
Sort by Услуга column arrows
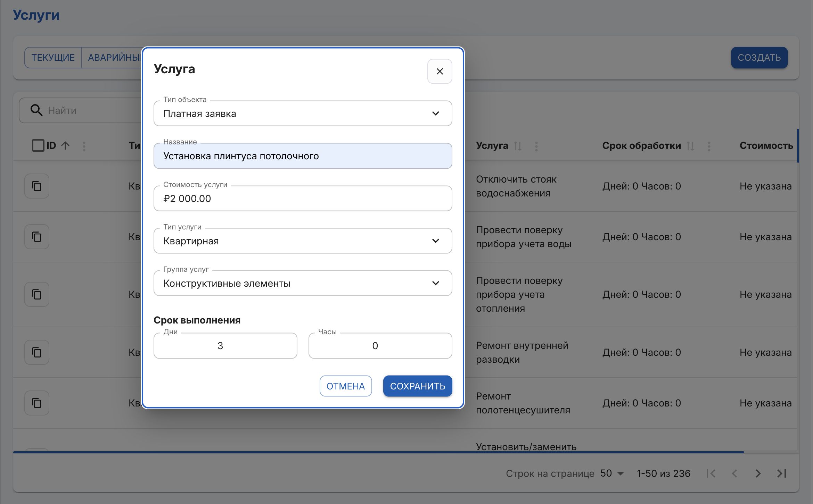pyautogui.click(x=518, y=146)
